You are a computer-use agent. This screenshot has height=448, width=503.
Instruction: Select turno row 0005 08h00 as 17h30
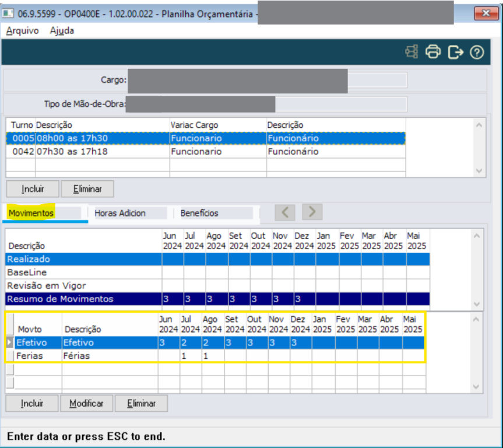tap(206, 138)
